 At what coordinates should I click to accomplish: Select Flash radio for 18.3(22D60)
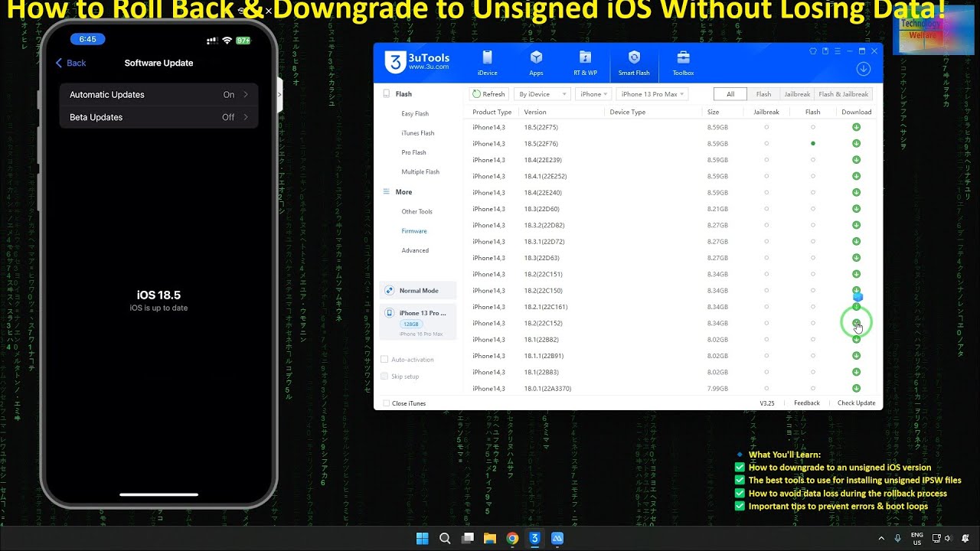point(813,209)
